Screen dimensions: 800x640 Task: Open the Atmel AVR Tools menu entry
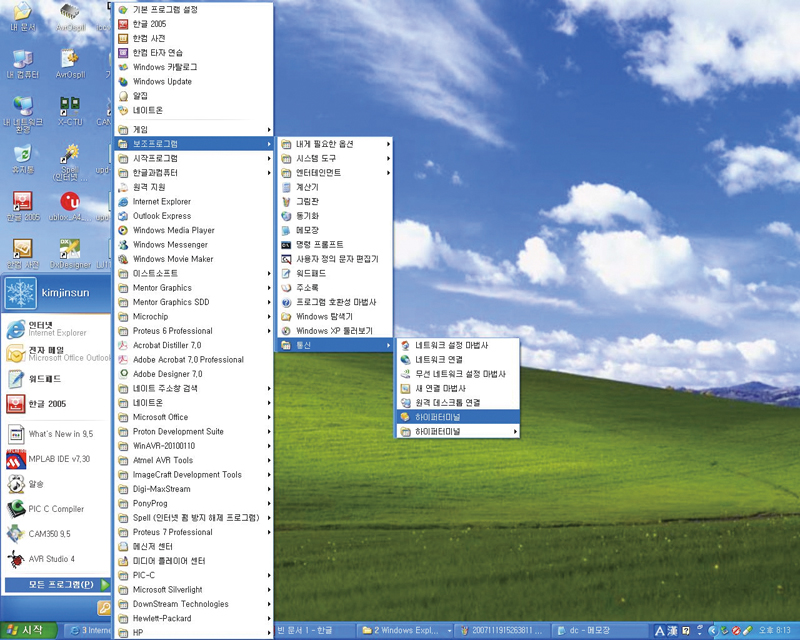194,460
